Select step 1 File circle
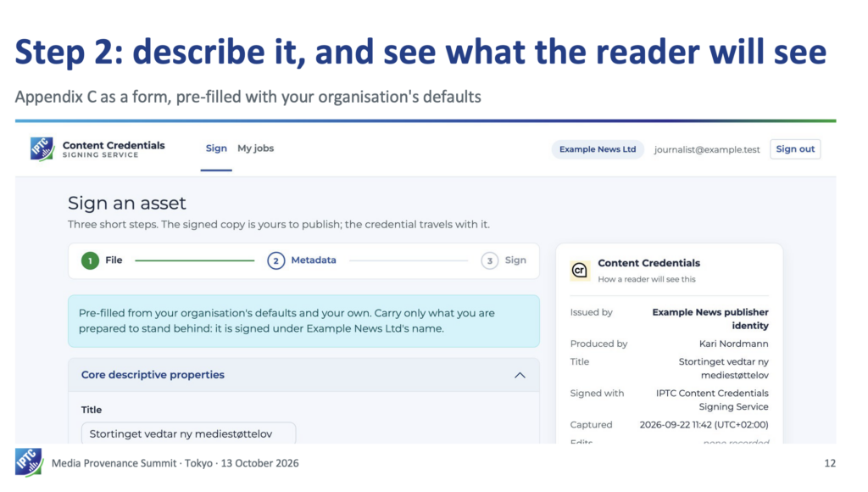Viewport: 868px width, 492px height. click(90, 260)
